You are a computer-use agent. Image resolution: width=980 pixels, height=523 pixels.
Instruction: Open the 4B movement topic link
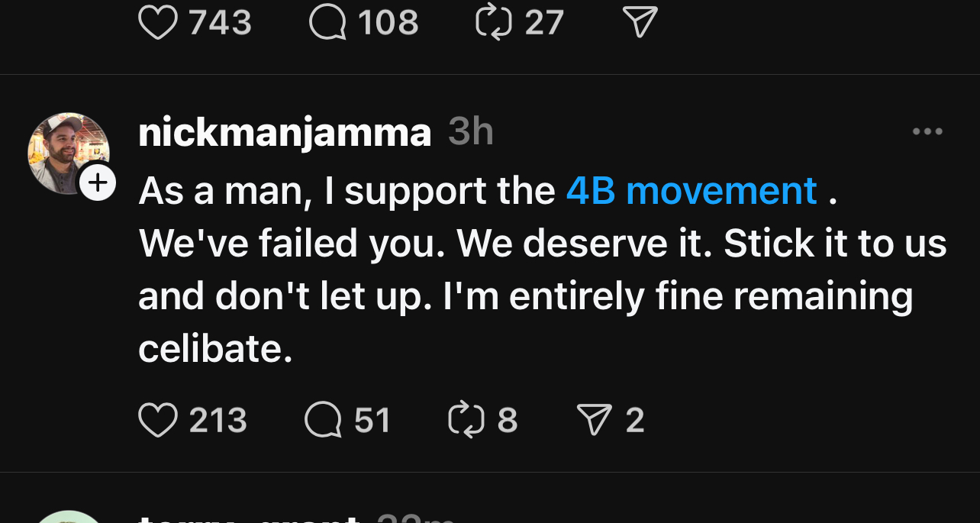(x=691, y=191)
